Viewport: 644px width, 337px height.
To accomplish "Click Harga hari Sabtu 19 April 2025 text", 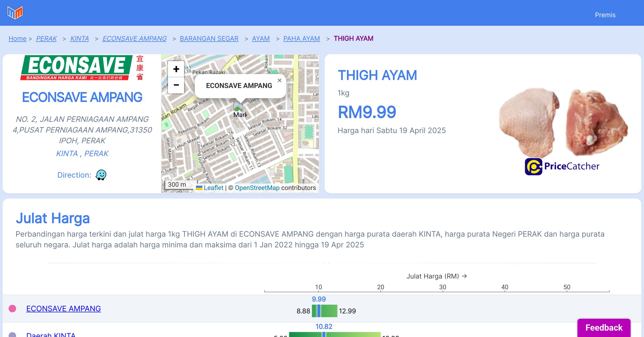I will tap(392, 131).
